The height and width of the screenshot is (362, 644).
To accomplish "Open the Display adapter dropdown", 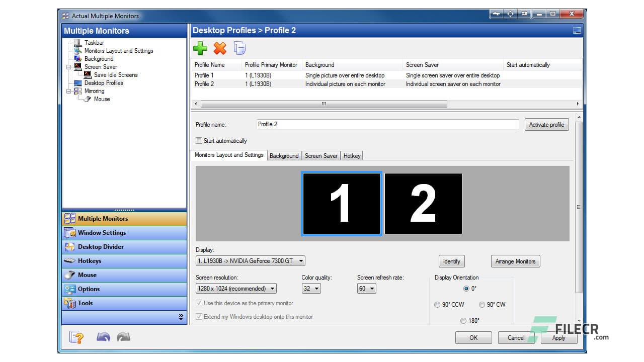I will (x=251, y=261).
